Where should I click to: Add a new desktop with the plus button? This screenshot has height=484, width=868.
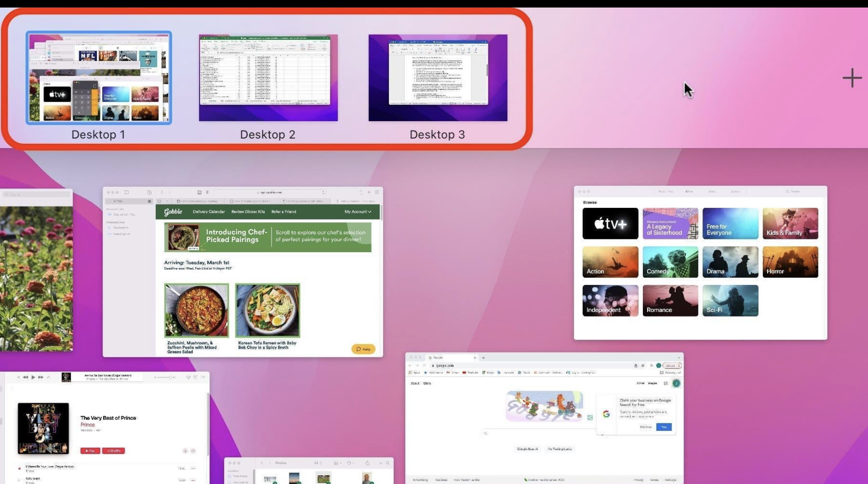point(852,78)
